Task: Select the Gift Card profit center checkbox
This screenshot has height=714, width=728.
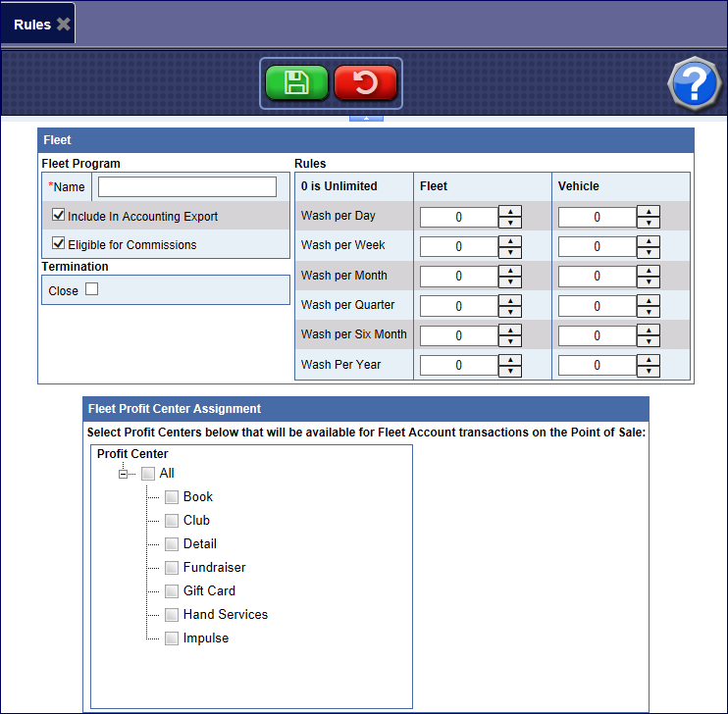Action: click(172, 591)
